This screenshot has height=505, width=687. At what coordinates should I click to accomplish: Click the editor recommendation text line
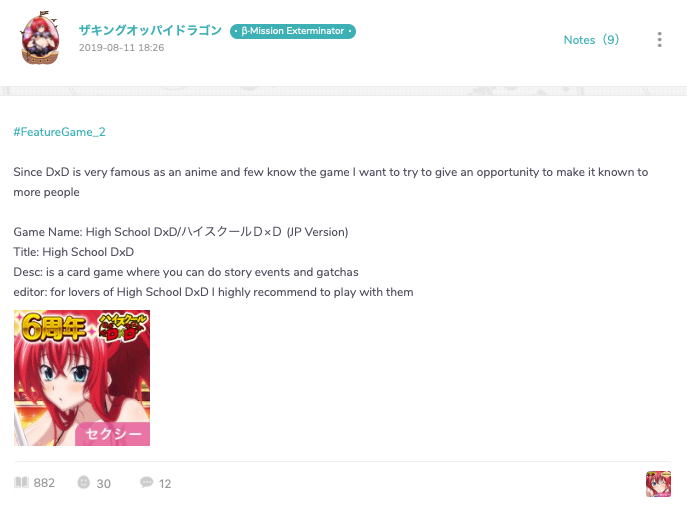coord(213,292)
